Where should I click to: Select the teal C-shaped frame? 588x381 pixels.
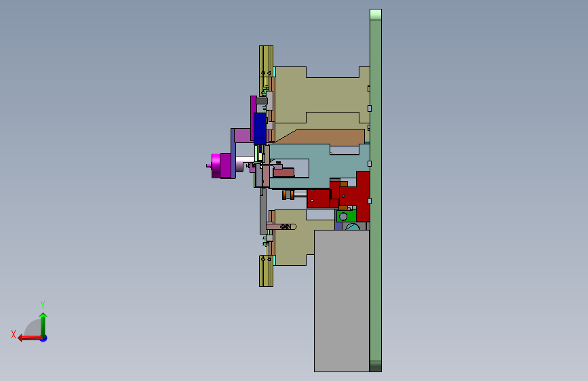[319, 165]
